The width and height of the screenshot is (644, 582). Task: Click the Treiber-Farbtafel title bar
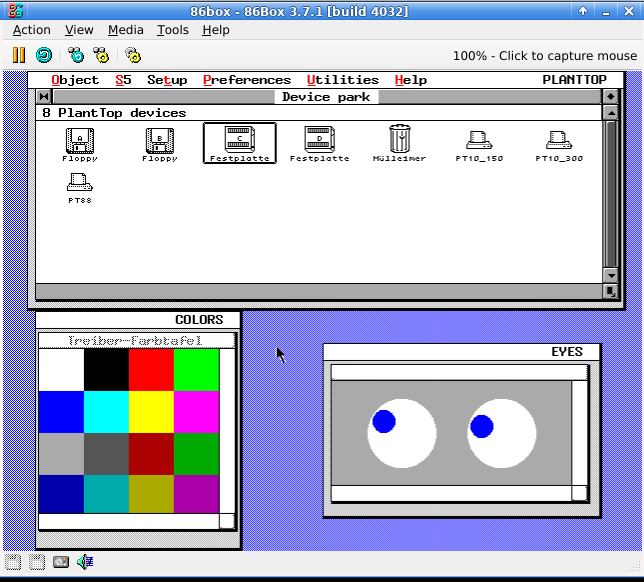136,340
